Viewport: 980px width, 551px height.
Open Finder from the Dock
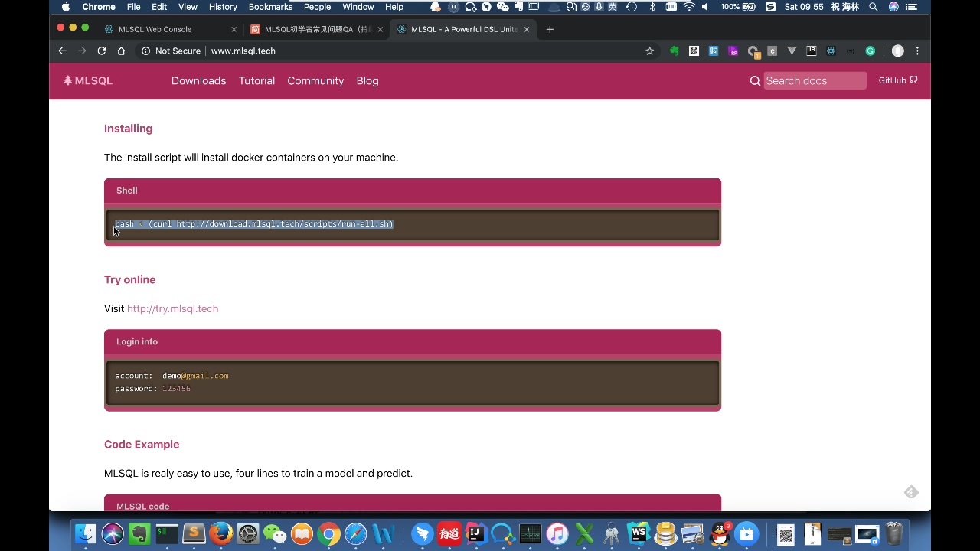[x=86, y=533]
